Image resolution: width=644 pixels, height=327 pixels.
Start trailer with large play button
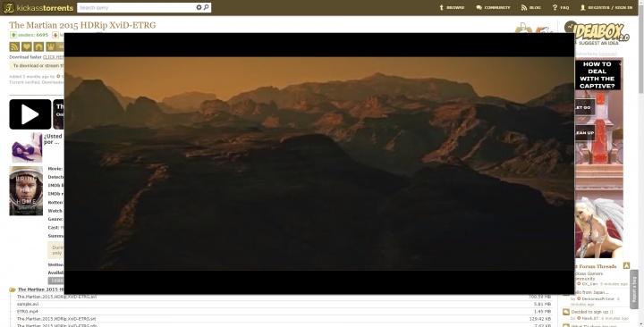pyautogui.click(x=30, y=114)
